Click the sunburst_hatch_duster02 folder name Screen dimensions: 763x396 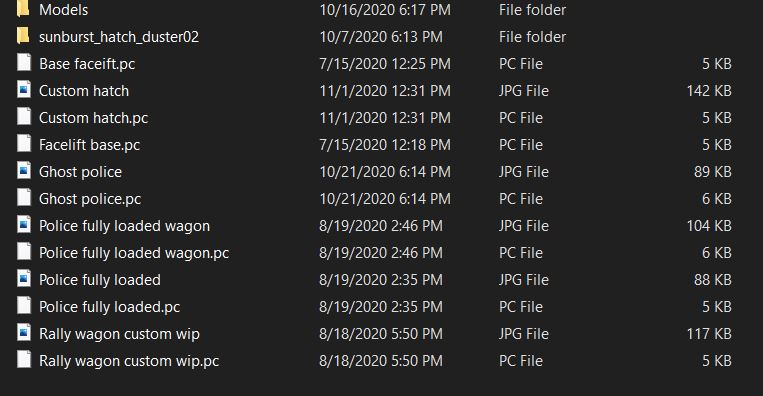[119, 37]
